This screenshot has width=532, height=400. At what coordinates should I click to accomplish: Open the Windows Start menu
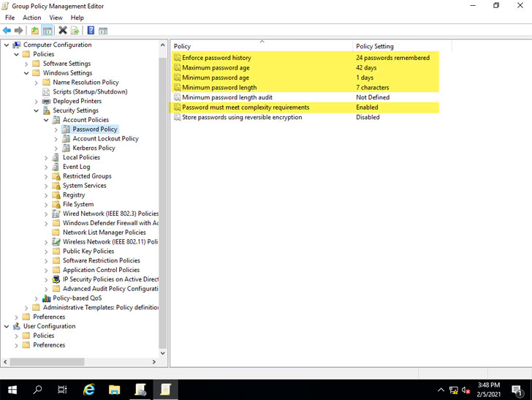click(12, 390)
